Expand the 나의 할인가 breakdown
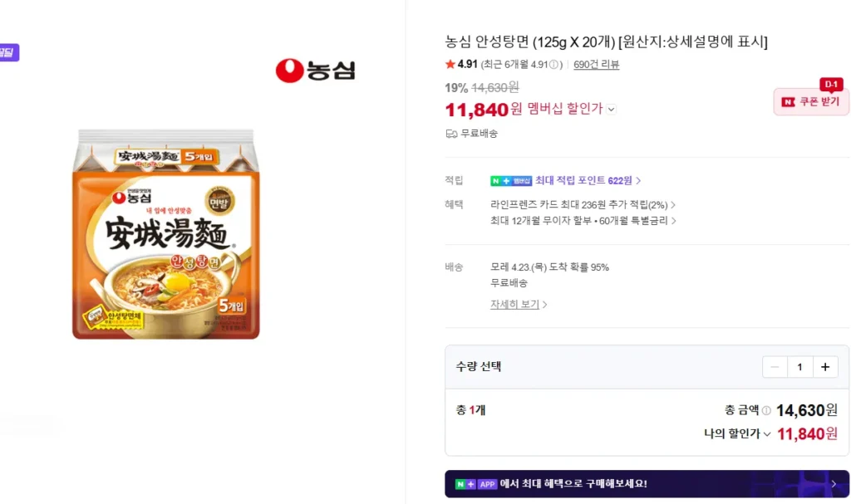Screen dimensions: 851x504 point(767,433)
